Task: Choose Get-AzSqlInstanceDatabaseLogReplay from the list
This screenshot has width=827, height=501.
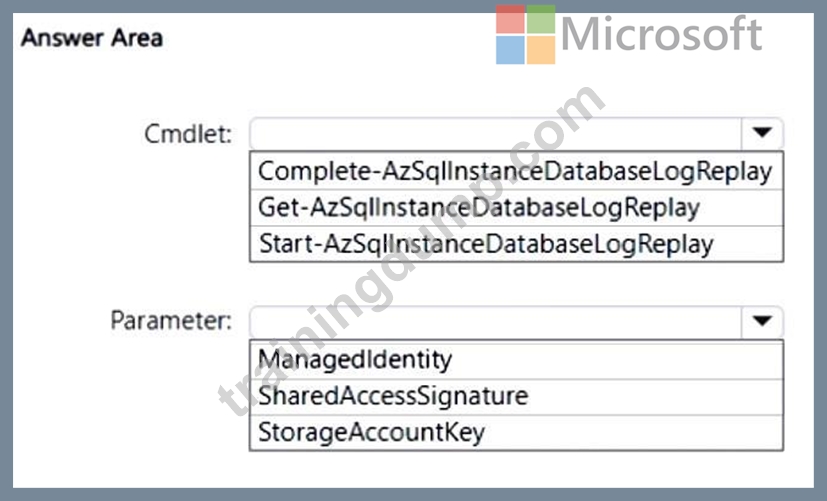Action: [516, 207]
